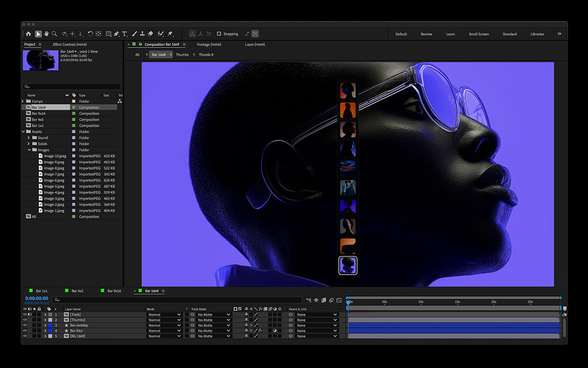This screenshot has height=368, width=588.
Task: Hide the Bar-overlay layer eye
Action: [x=25, y=325]
